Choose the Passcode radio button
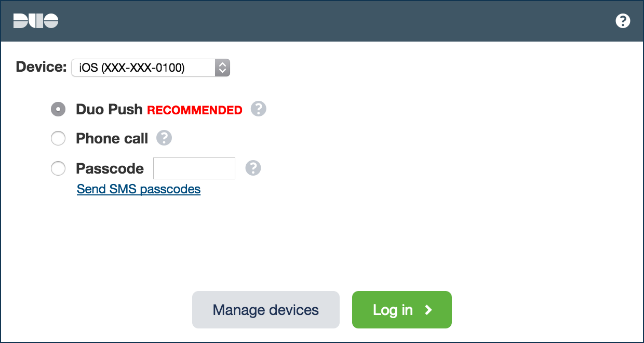Screen dimensions: 644x343 [x=58, y=168]
